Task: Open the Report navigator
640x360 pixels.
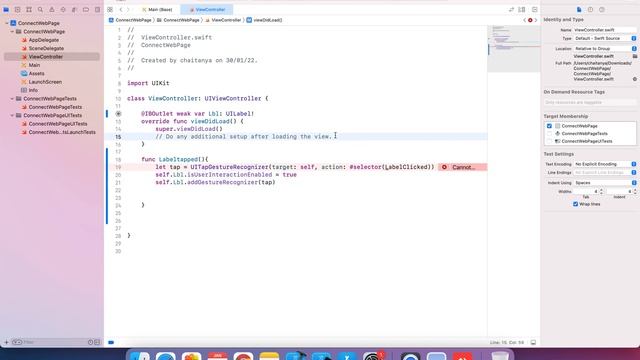Action: point(97,9)
